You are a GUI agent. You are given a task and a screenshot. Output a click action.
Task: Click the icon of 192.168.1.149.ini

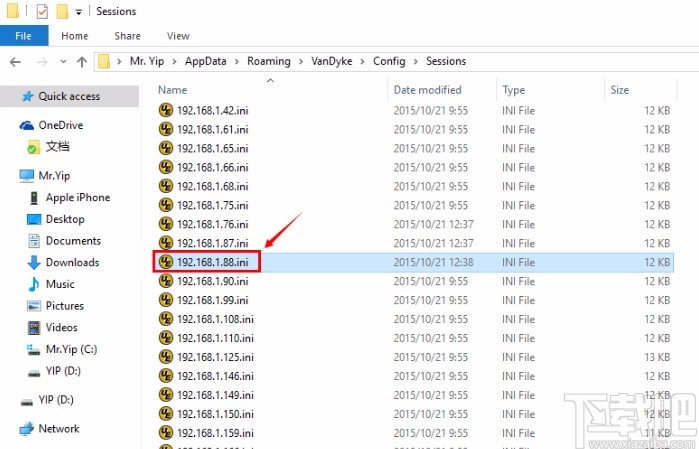166,395
